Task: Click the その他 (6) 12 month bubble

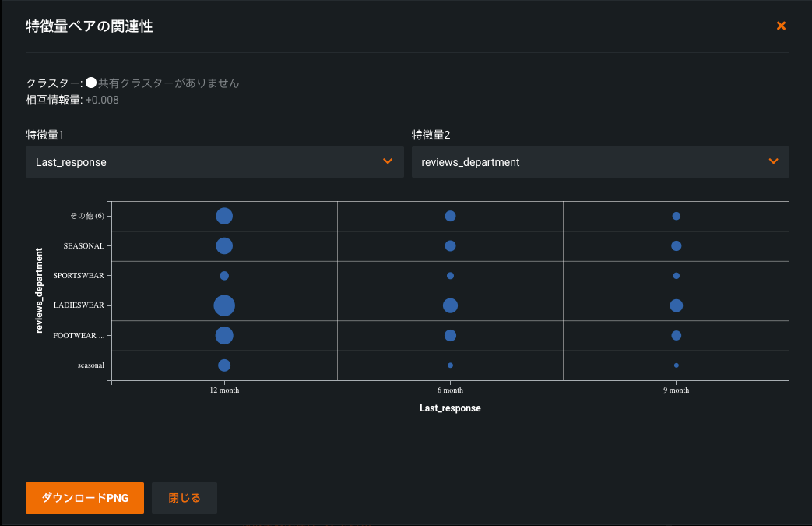Action: (224, 216)
